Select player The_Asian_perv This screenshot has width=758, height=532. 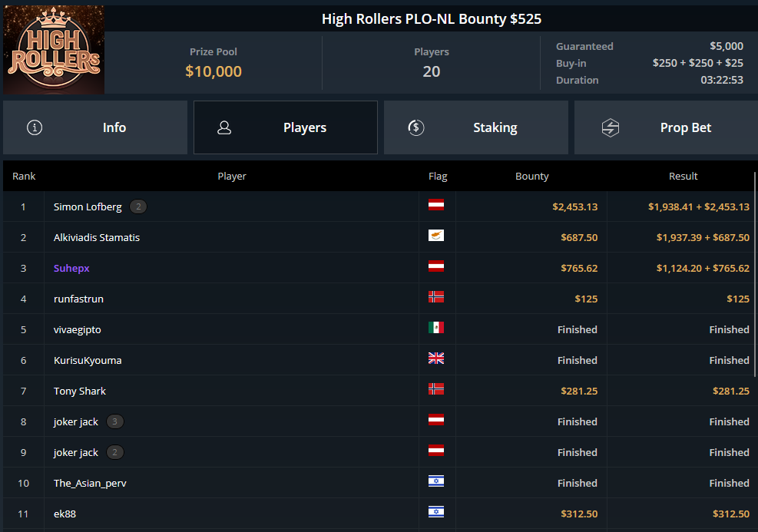(90, 483)
